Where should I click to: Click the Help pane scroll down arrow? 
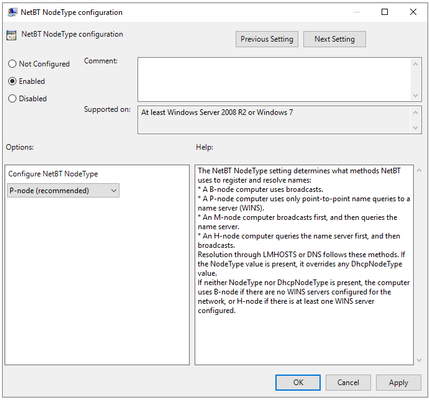[419, 360]
